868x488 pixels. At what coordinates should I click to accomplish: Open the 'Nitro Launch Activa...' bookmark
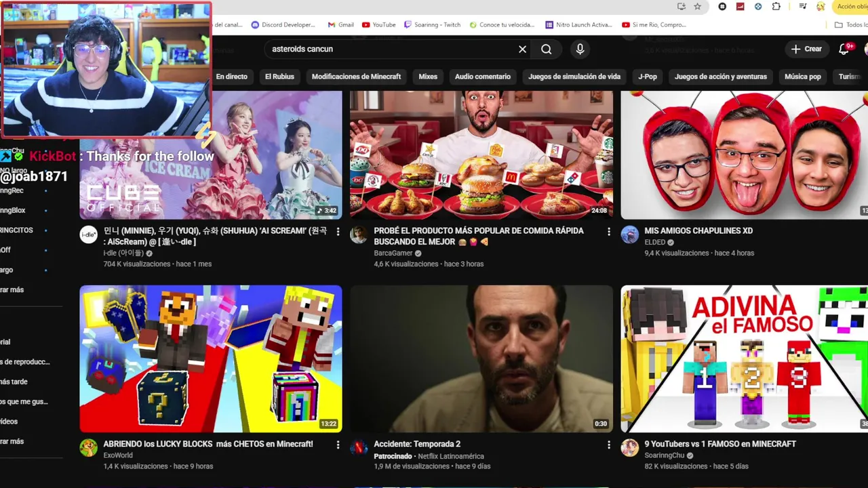coord(578,24)
